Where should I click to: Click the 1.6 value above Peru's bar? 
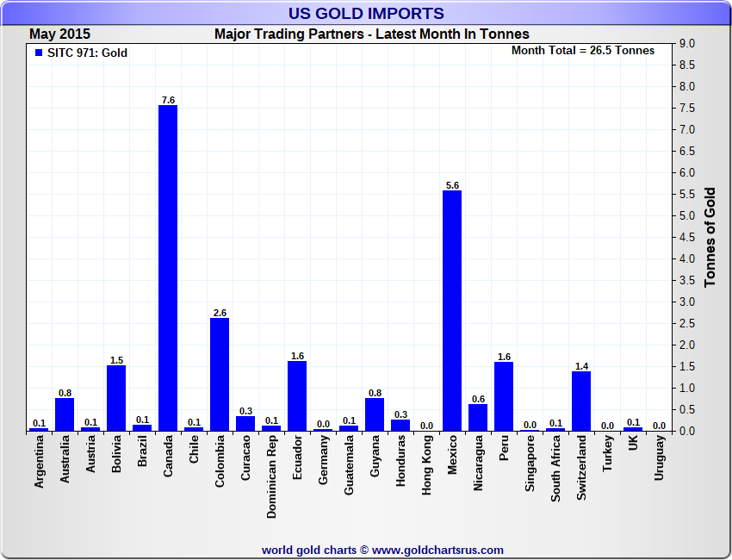pyautogui.click(x=504, y=357)
